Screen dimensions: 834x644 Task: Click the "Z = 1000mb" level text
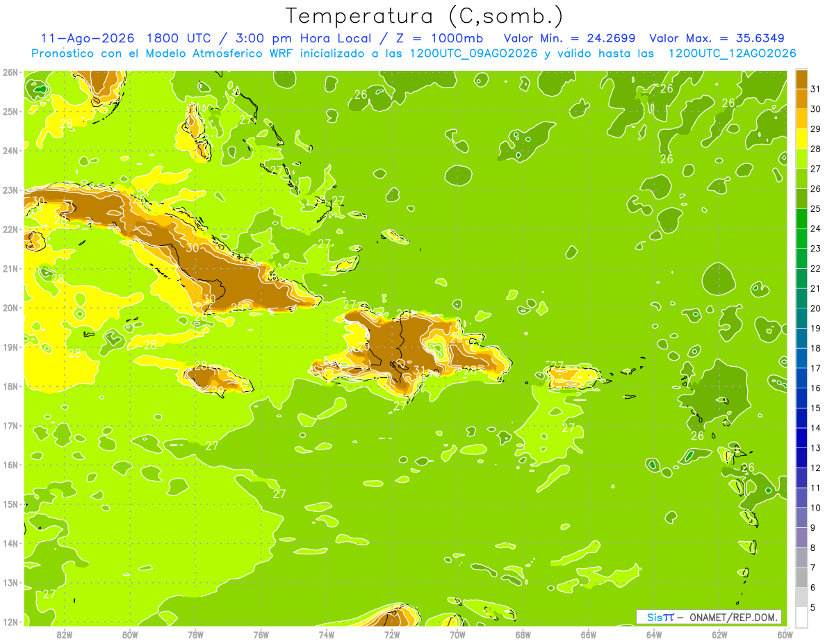click(x=440, y=38)
